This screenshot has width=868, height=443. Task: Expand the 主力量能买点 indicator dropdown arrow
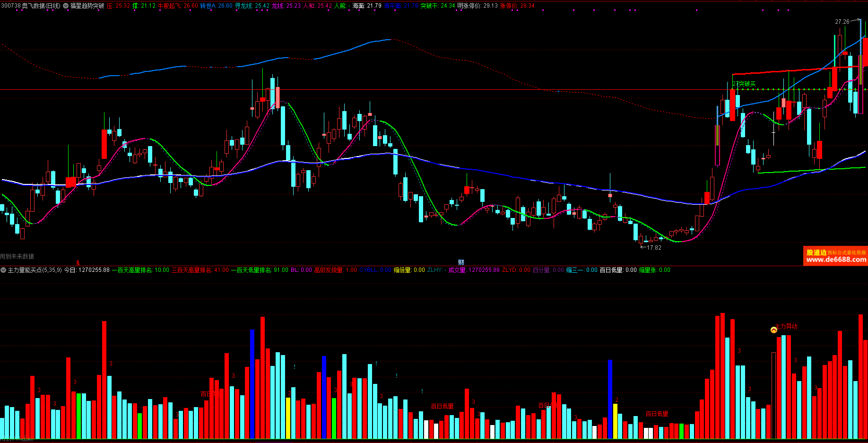[x=3, y=270]
